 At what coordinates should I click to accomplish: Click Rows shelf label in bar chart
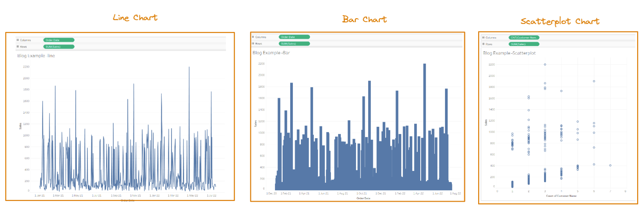point(259,44)
